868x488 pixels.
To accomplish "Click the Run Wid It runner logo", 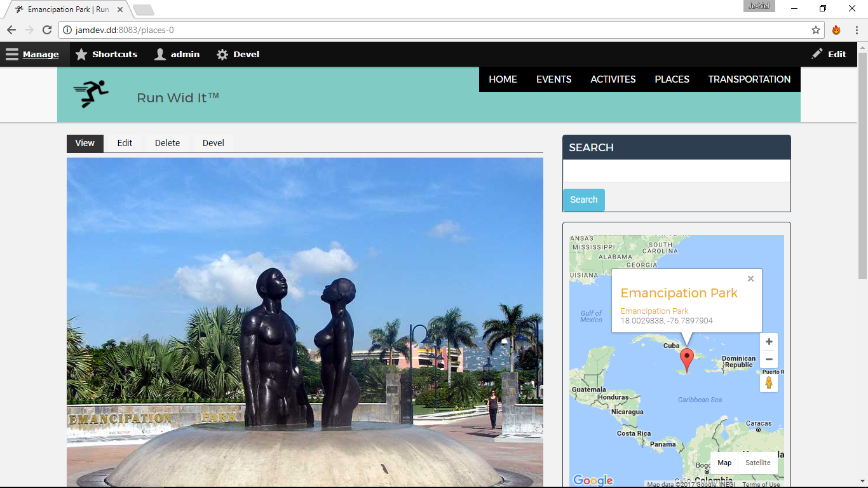I will pos(91,94).
